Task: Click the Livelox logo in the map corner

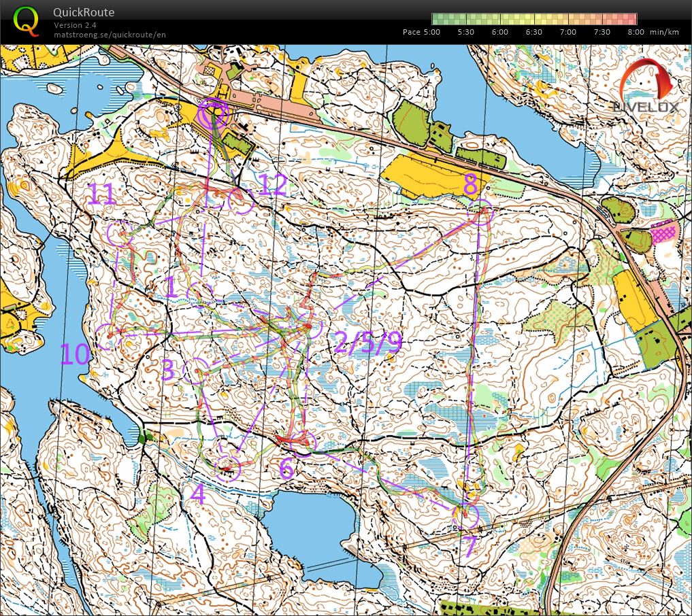Action: [645, 87]
